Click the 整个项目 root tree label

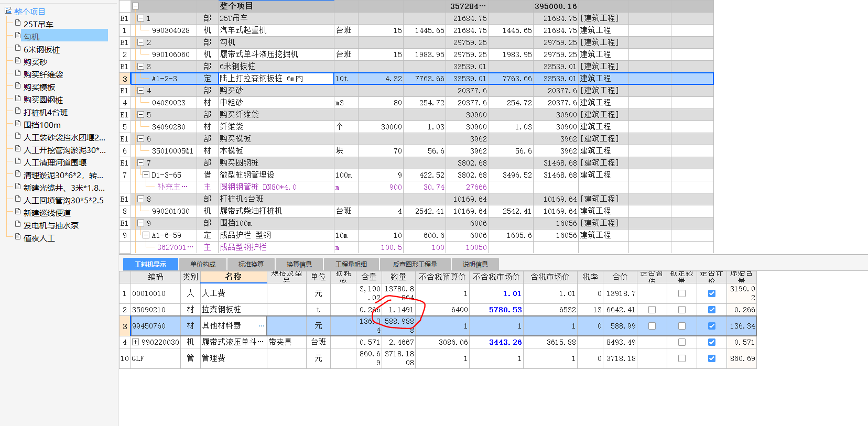29,12
